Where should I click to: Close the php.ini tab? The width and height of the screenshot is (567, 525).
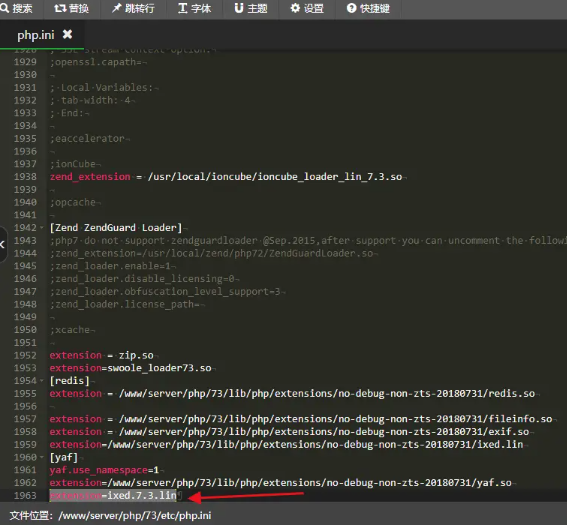[x=67, y=34]
